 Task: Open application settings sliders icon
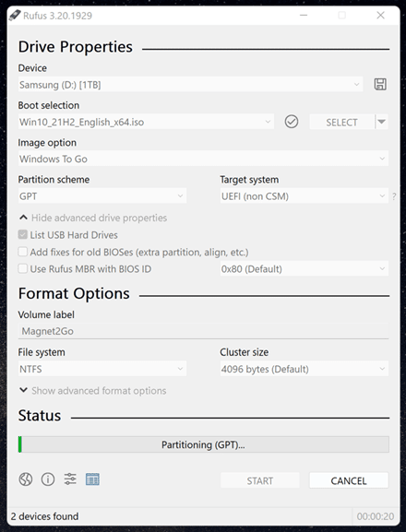(x=70, y=479)
